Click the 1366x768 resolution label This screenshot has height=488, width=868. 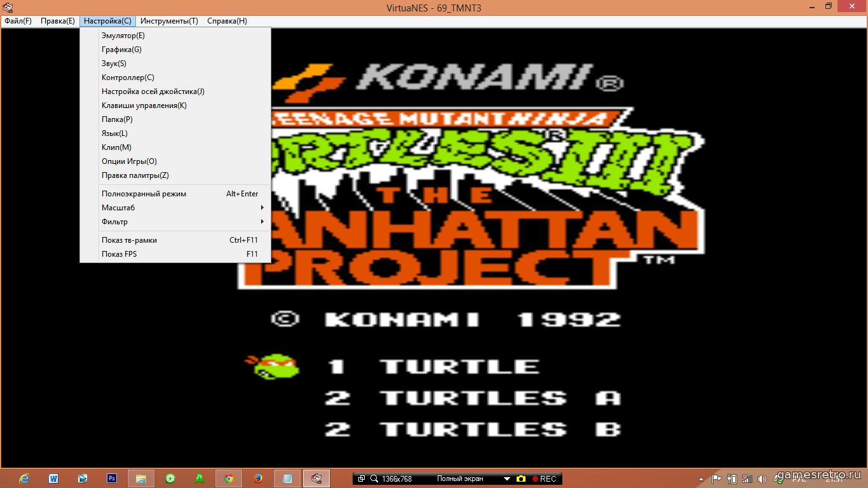[398, 478]
